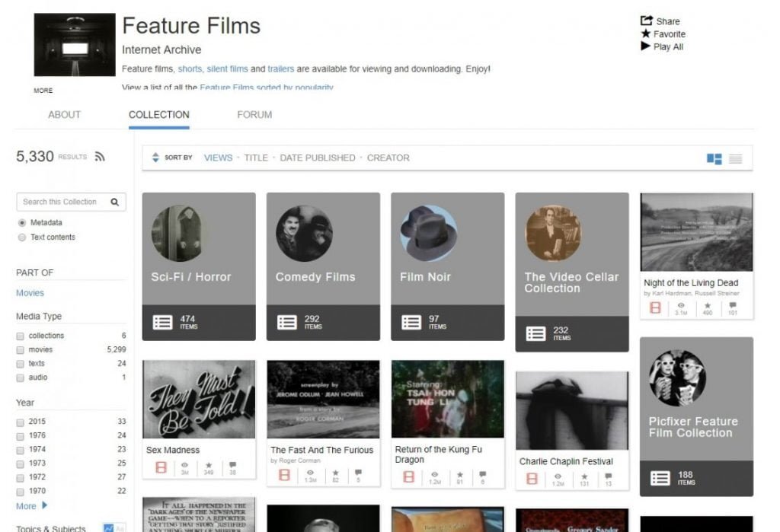Open the silent films link
This screenshot has width=780, height=532.
[x=227, y=68]
